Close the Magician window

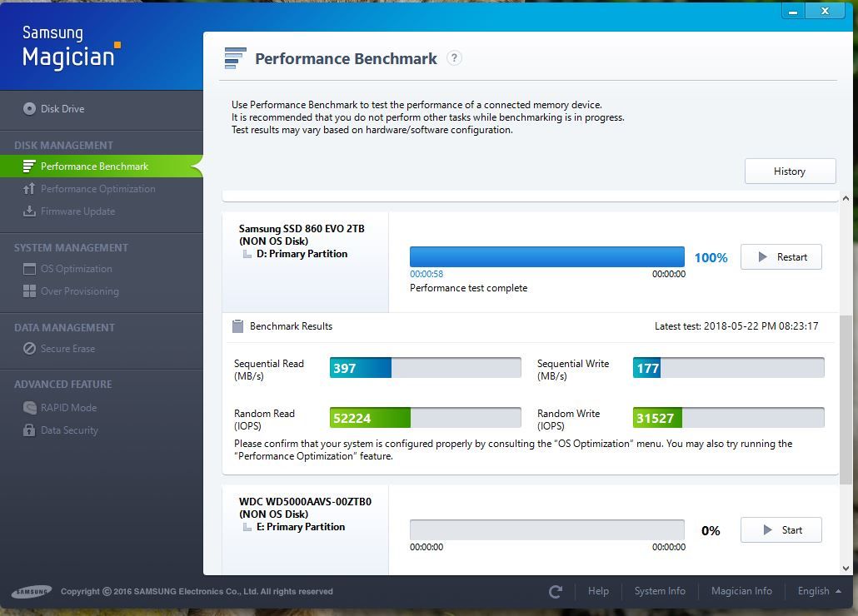point(826,11)
